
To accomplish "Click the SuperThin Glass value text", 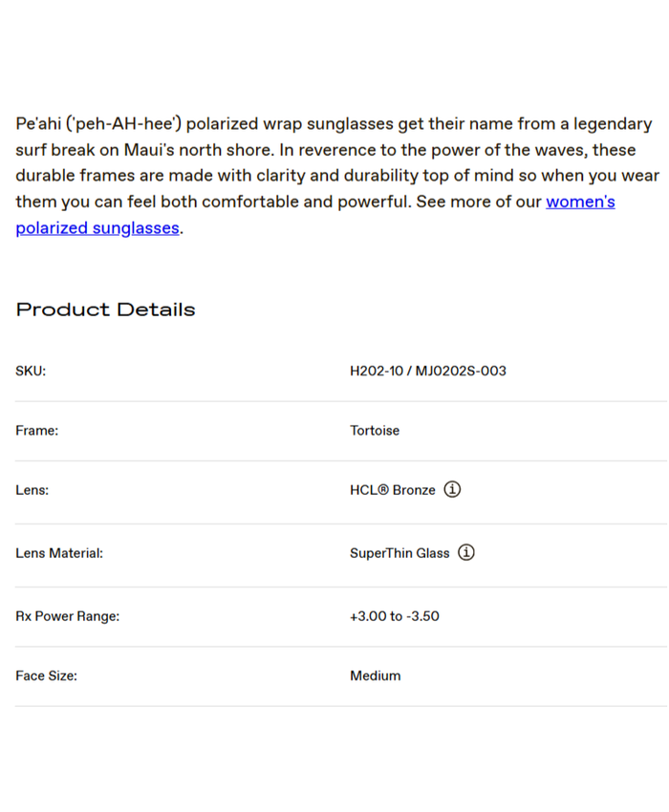I will click(399, 553).
